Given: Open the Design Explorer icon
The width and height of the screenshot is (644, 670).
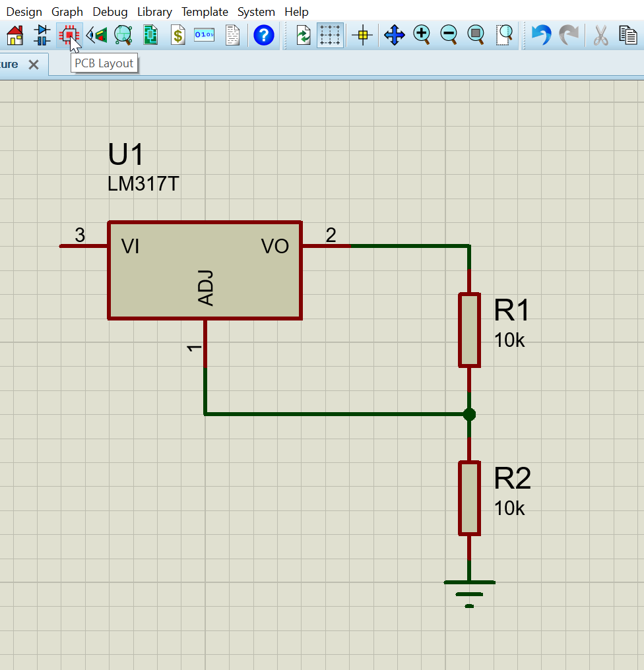Looking at the screenshot, I should point(123,34).
